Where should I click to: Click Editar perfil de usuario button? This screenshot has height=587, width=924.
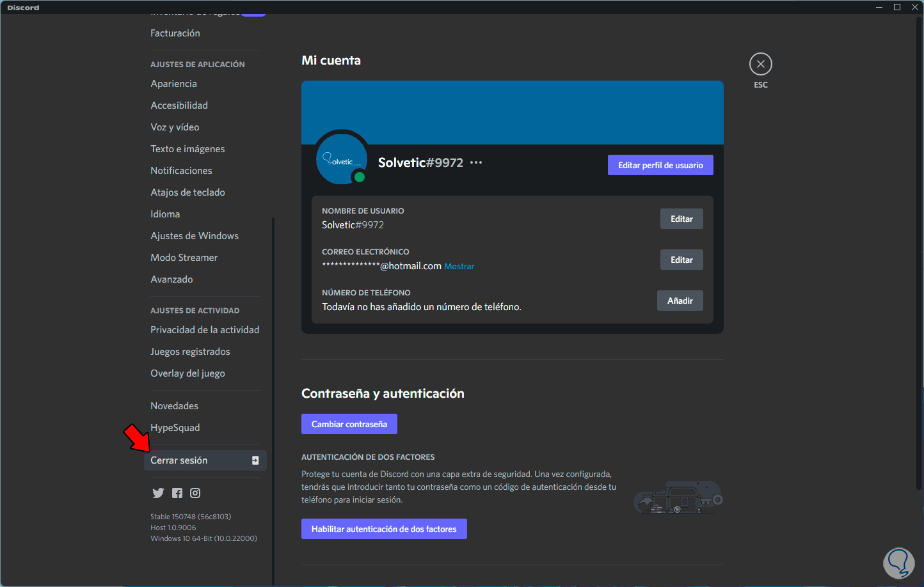tap(660, 165)
